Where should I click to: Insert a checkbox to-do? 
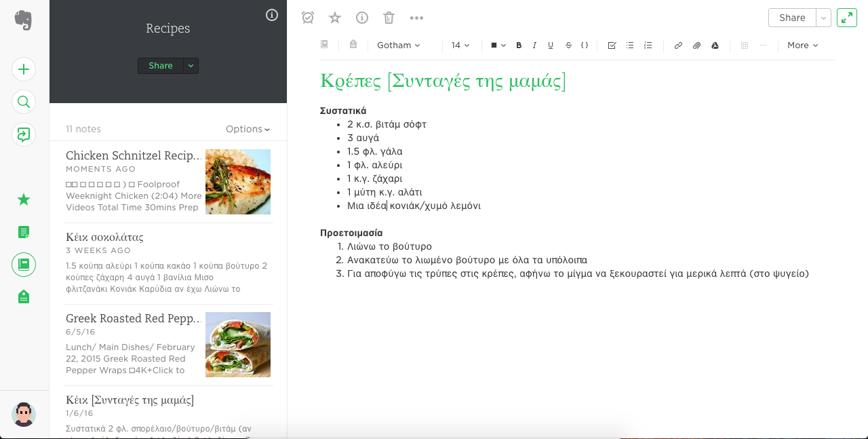click(x=612, y=45)
